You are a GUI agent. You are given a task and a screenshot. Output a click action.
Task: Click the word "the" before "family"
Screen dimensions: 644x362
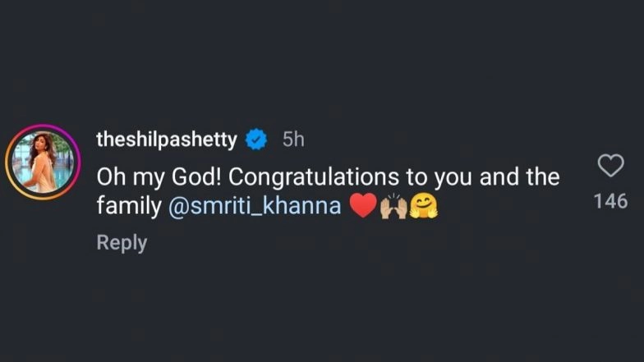pos(545,176)
